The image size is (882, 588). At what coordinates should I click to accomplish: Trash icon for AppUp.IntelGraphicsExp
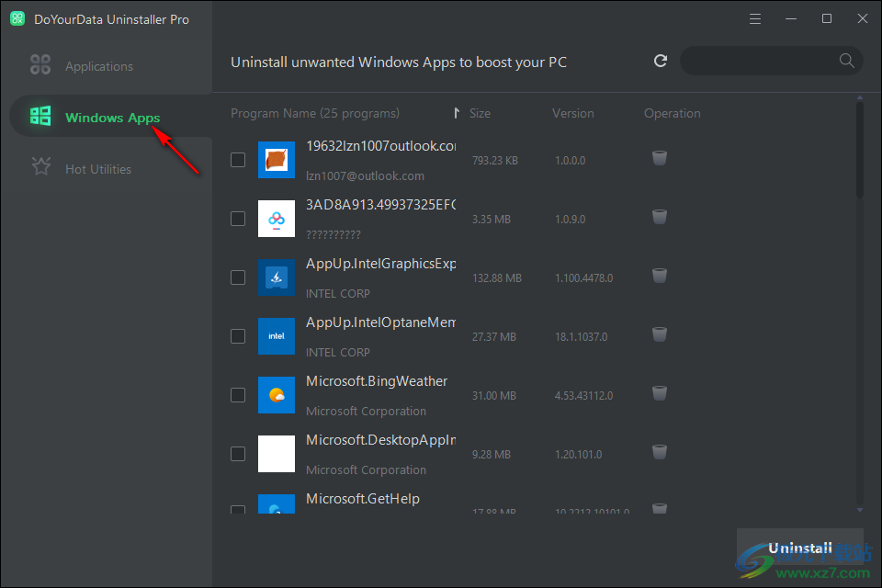pyautogui.click(x=660, y=276)
